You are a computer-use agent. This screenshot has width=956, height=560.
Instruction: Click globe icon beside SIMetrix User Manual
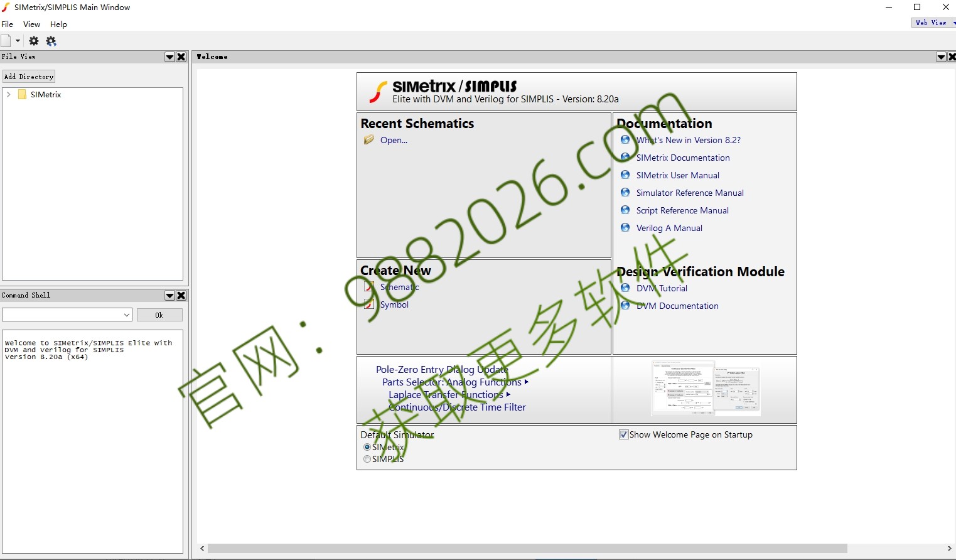point(625,175)
